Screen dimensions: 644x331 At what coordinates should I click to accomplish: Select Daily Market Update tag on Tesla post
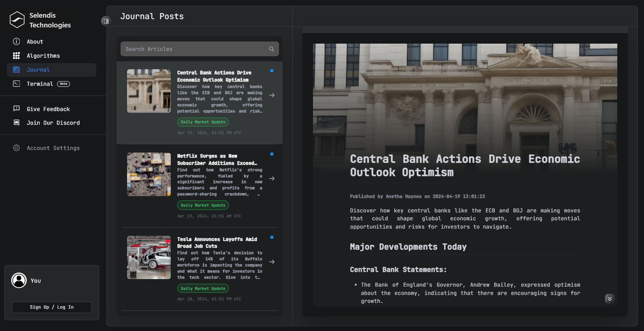203,288
